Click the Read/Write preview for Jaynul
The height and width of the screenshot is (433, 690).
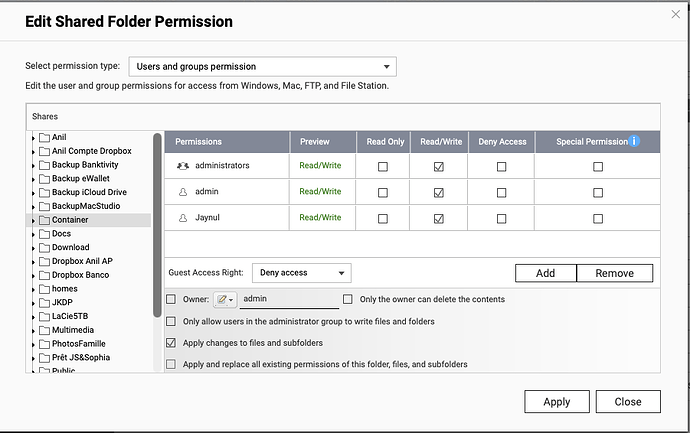click(320, 218)
